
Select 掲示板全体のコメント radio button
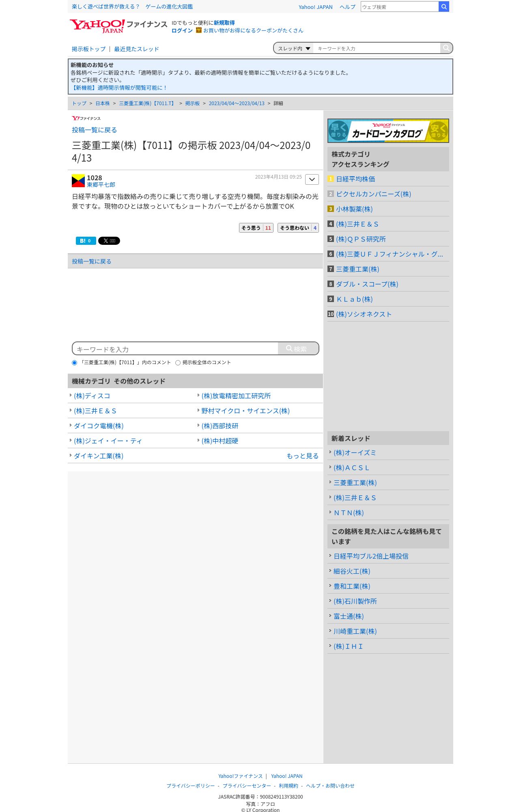pos(178,363)
